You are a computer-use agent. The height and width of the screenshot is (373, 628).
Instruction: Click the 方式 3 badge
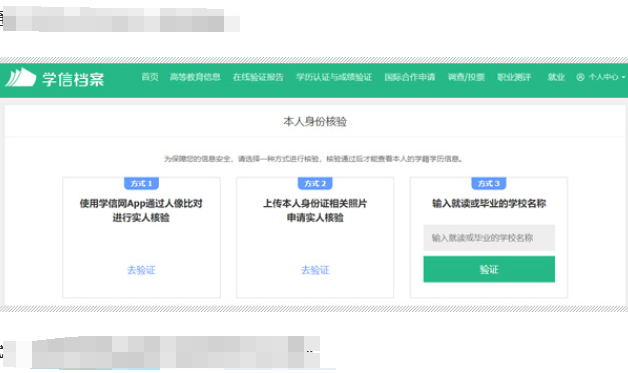coord(489,183)
